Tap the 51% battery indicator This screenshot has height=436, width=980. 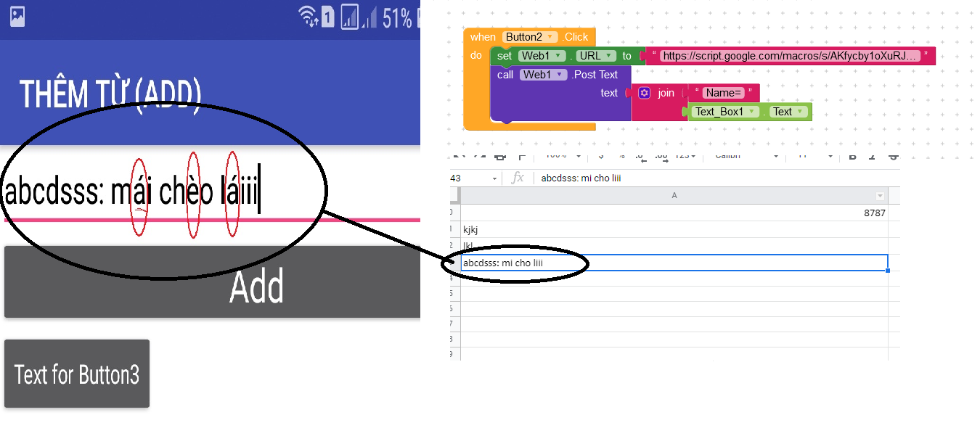click(x=397, y=18)
